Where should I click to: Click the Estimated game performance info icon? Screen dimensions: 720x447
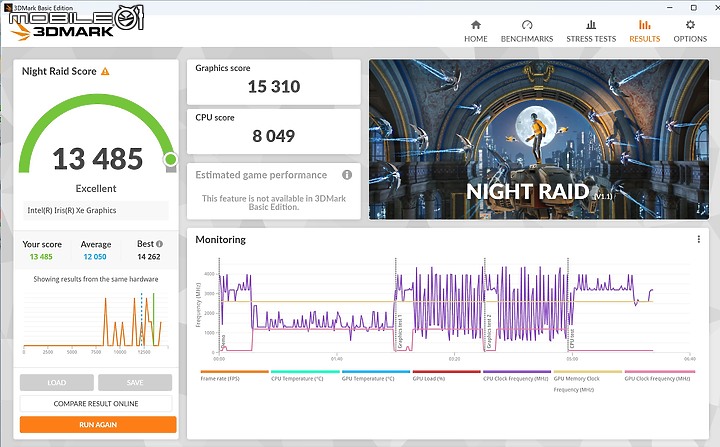(x=347, y=175)
